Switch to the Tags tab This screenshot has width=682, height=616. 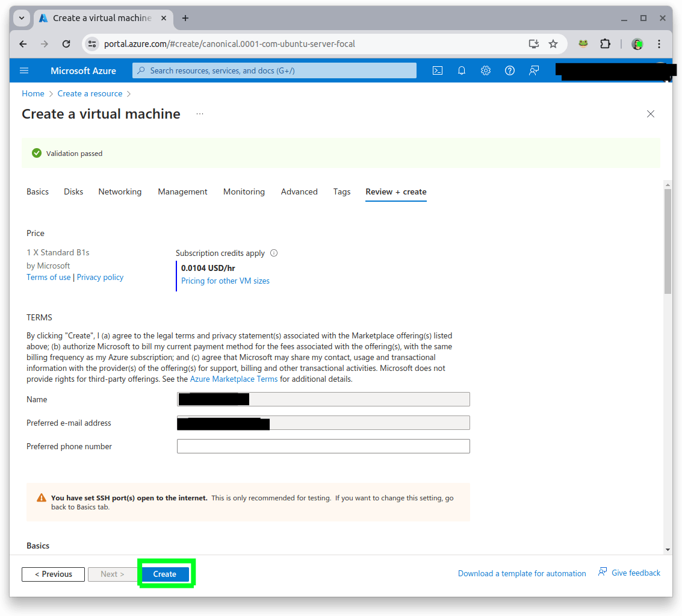tap(341, 191)
